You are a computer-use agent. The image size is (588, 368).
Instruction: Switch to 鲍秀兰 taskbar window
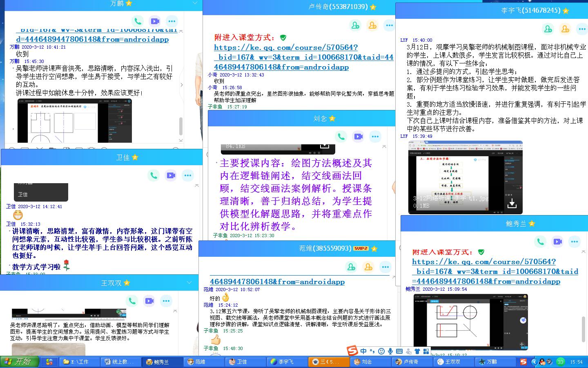point(163,362)
